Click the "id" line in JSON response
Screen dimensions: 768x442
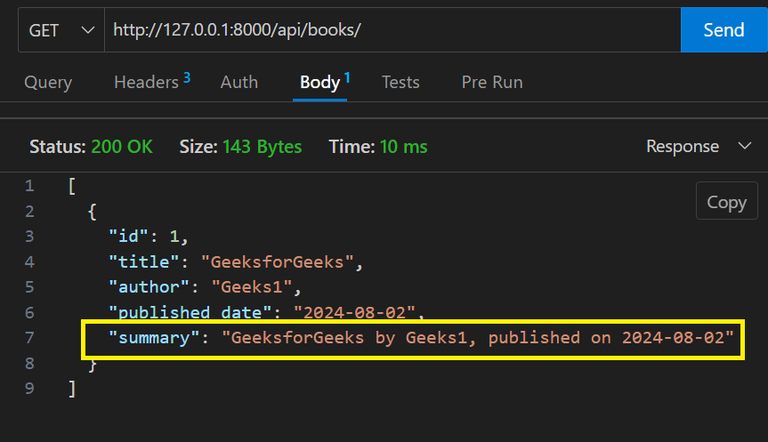148,236
